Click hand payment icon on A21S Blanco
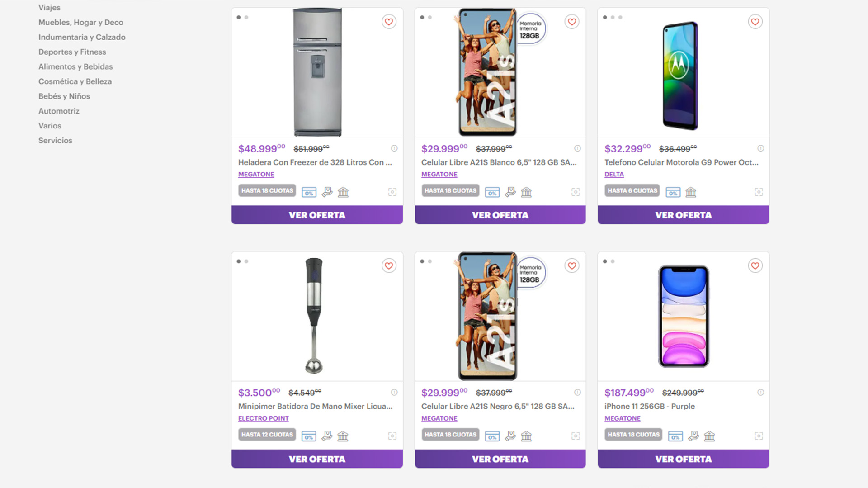868x488 pixels. pos(510,192)
